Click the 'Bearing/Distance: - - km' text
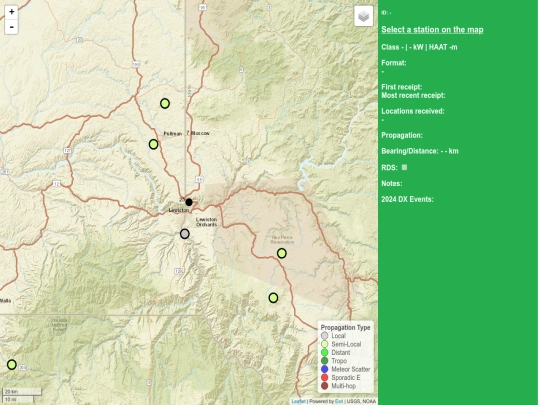 (x=420, y=151)
